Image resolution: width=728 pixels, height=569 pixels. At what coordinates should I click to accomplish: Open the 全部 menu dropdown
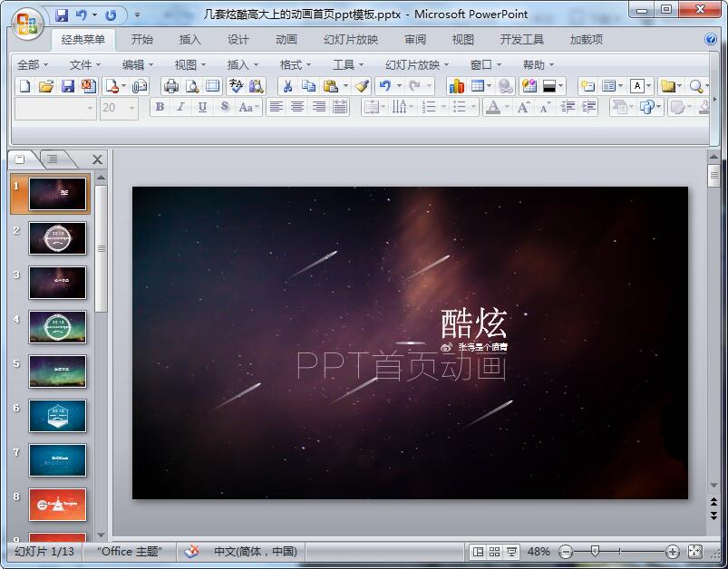tap(33, 64)
